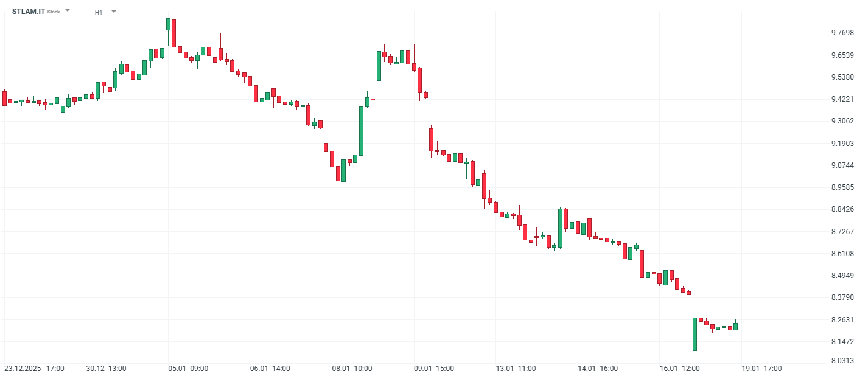Click the 9.7698 price axis label
This screenshot has height=379, width=868.
[x=842, y=33]
